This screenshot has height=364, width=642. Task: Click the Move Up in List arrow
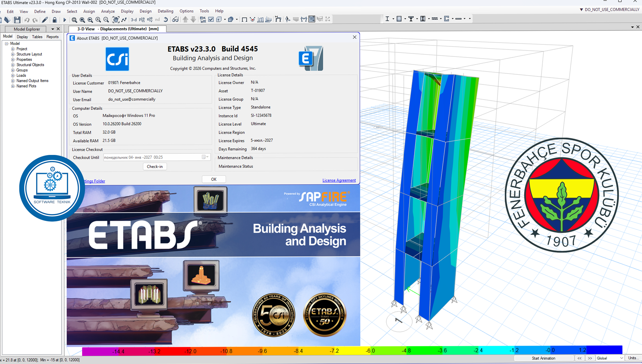point(185,20)
